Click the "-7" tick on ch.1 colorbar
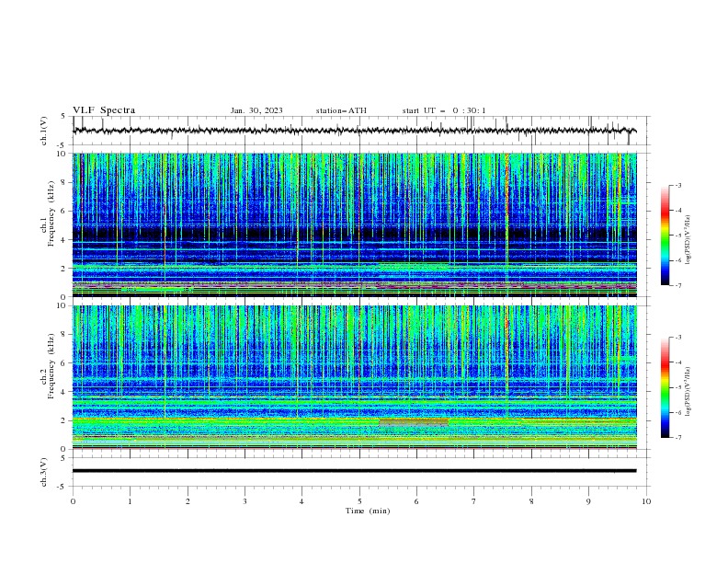This screenshot has height=563, width=728. [x=677, y=286]
